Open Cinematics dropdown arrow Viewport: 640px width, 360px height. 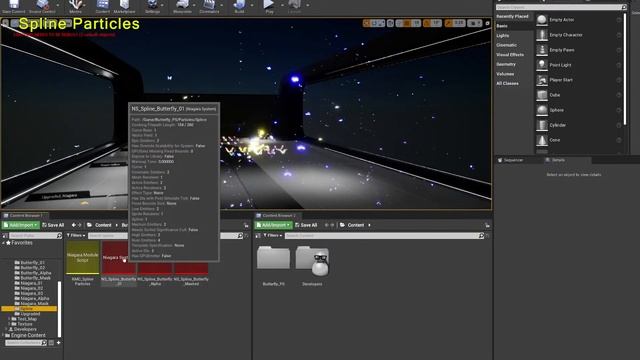point(222,6)
